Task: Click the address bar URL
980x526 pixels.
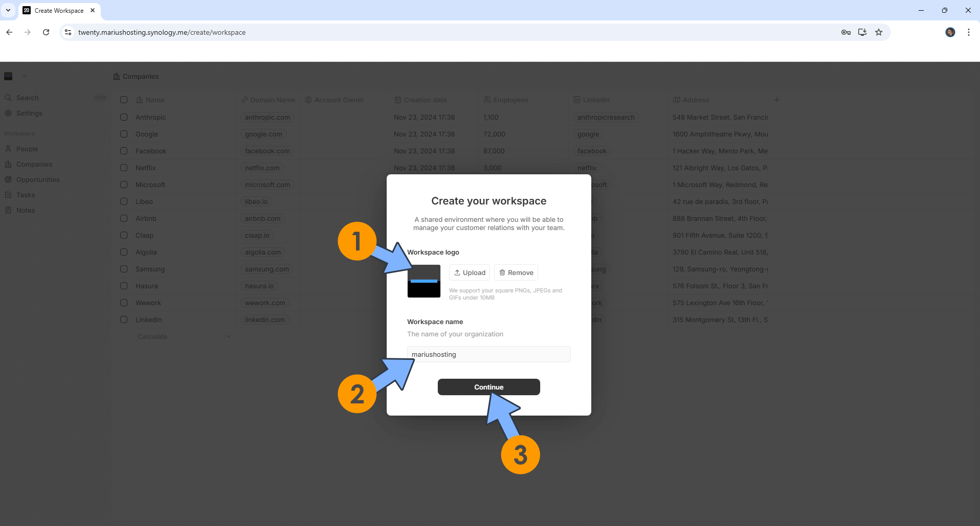Action: (x=162, y=32)
